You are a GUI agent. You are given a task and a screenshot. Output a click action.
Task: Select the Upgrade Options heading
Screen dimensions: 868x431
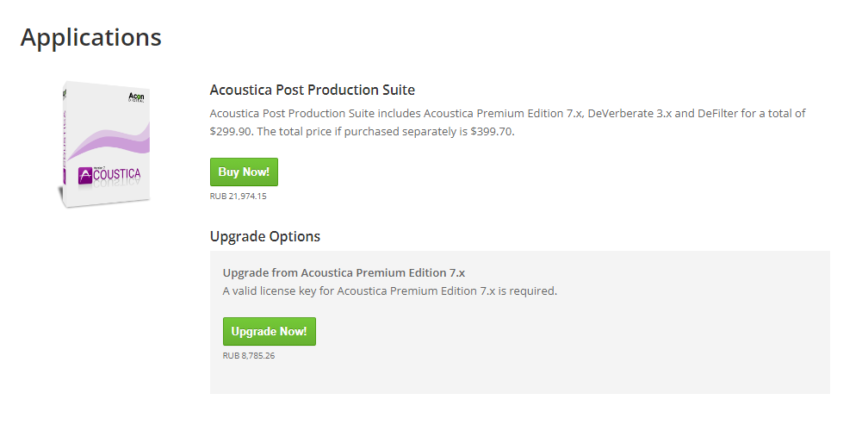[264, 236]
